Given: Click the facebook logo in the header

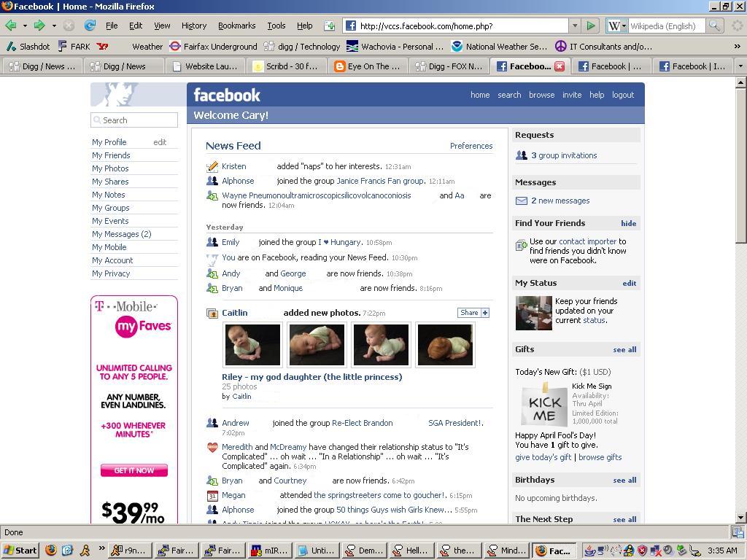Looking at the screenshot, I should point(226,94).
